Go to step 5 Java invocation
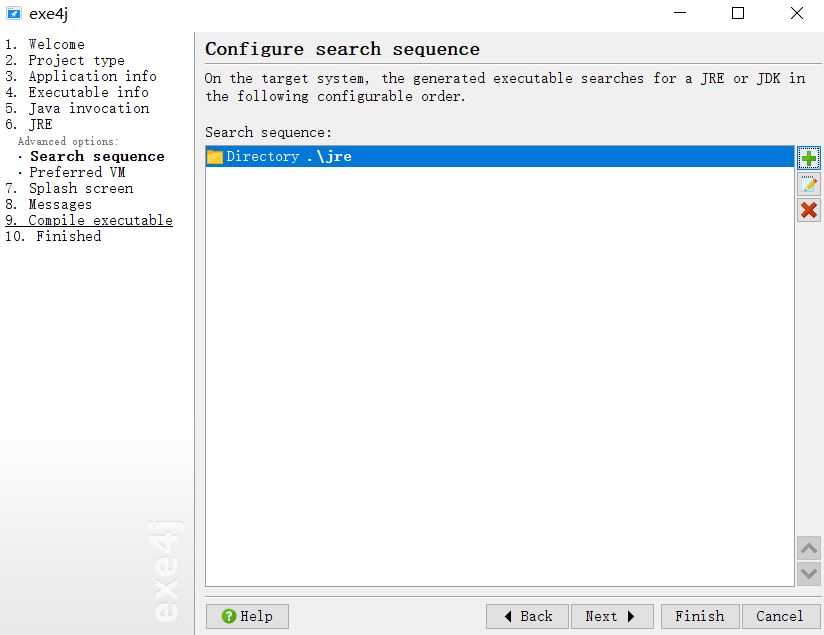The image size is (824, 635). coord(77,108)
